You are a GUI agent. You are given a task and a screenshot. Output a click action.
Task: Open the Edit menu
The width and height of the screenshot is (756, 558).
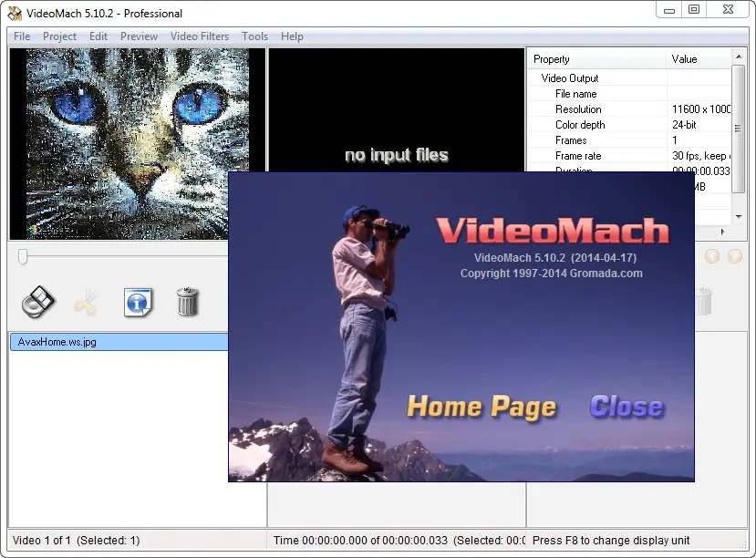coord(98,36)
